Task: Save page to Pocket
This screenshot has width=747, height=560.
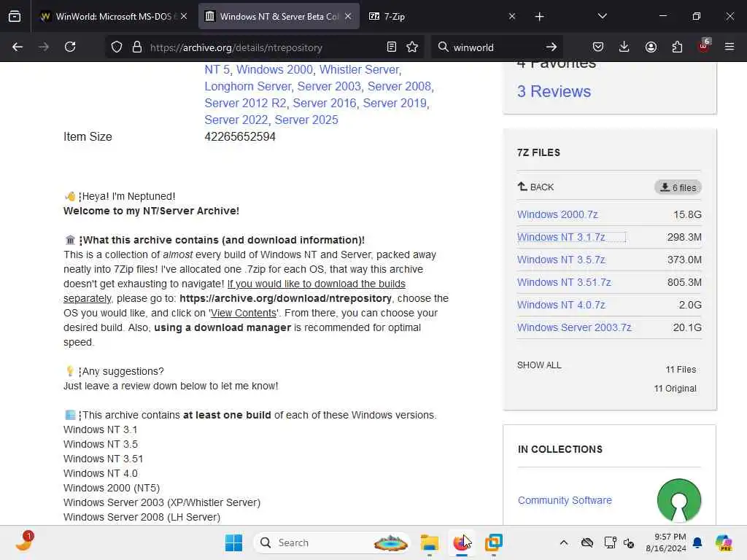Action: click(598, 47)
